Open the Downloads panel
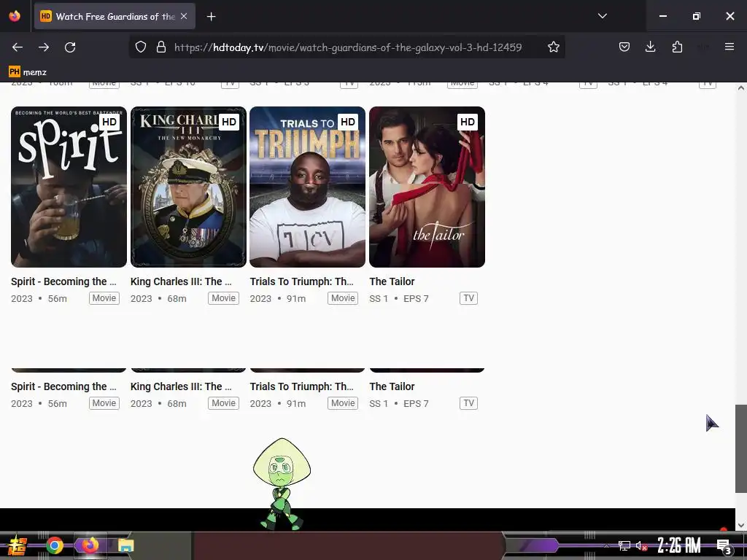747x560 pixels. point(650,47)
